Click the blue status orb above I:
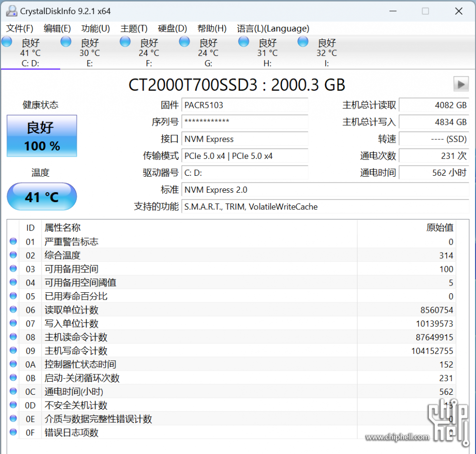 (x=303, y=42)
